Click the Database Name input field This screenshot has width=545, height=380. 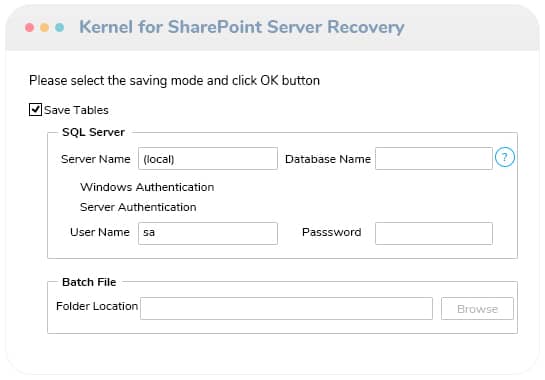point(434,159)
